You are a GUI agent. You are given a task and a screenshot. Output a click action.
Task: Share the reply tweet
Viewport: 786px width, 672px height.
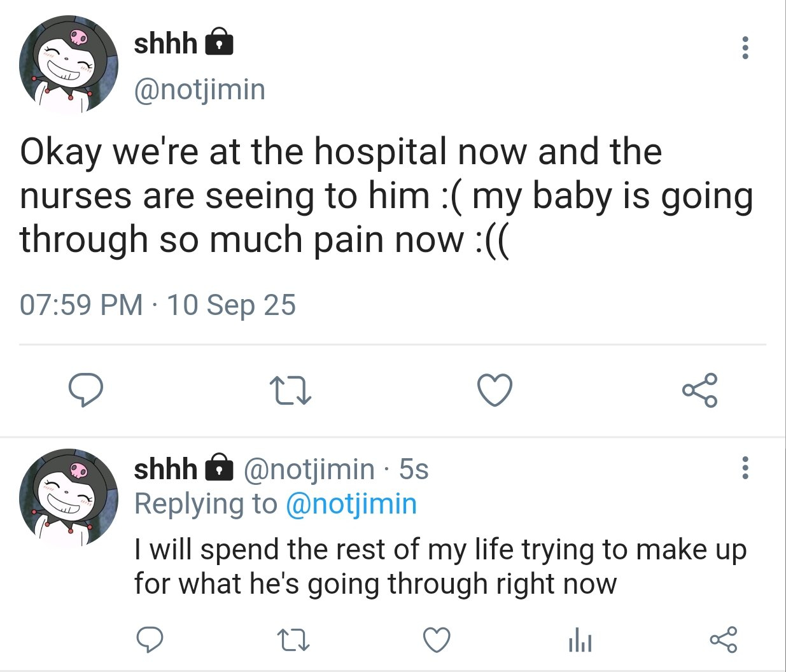pyautogui.click(x=723, y=639)
